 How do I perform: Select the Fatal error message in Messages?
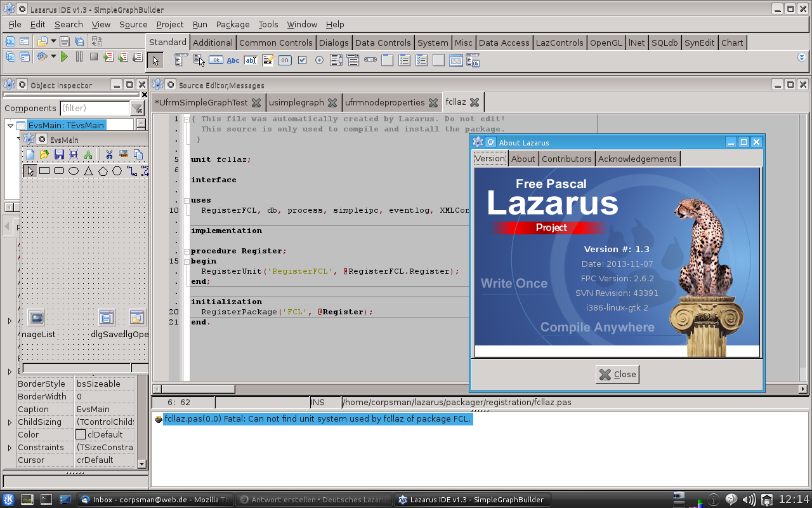pyautogui.click(x=317, y=418)
